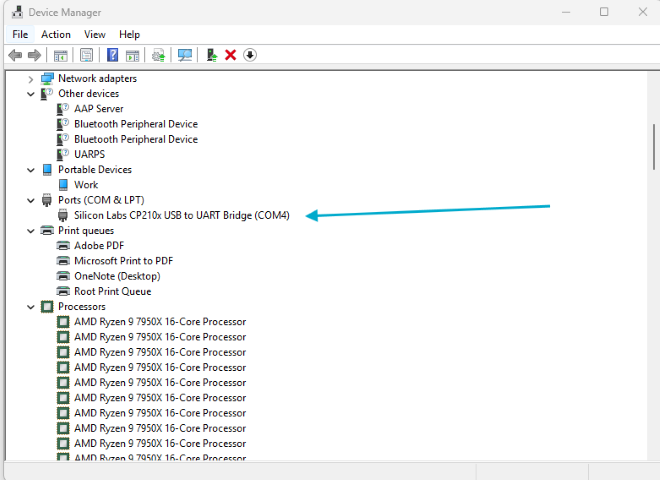This screenshot has height=480, width=660.
Task: Select Root Print Queue entry
Action: pyautogui.click(x=112, y=291)
